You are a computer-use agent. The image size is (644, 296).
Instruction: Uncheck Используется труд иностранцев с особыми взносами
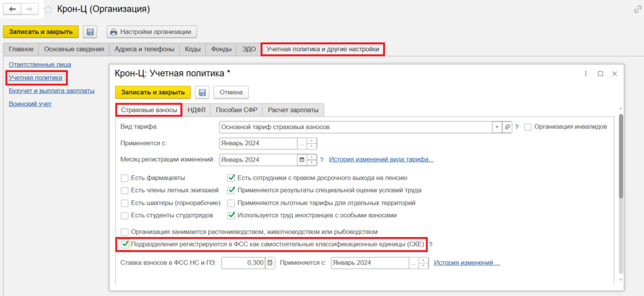pyautogui.click(x=231, y=215)
